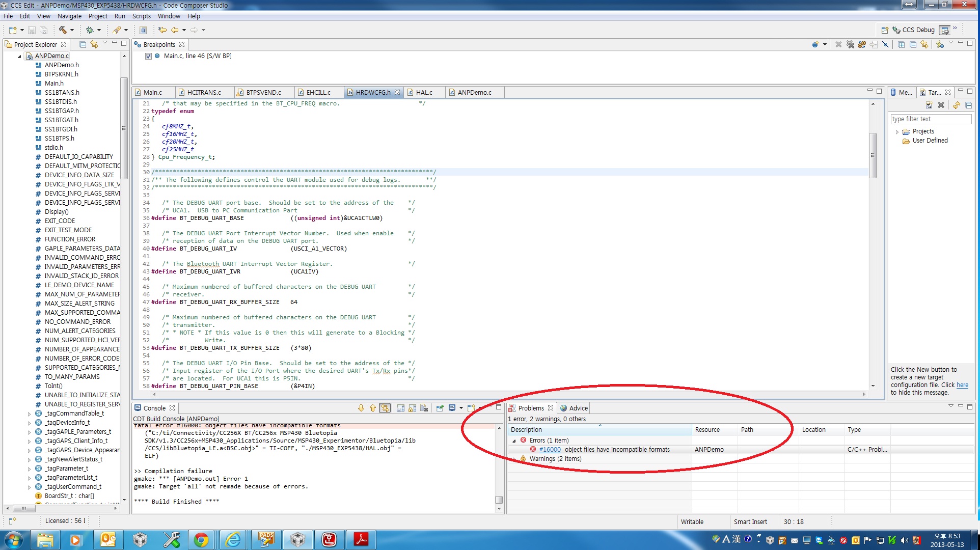Click next error down arrow in Console

[361, 408]
